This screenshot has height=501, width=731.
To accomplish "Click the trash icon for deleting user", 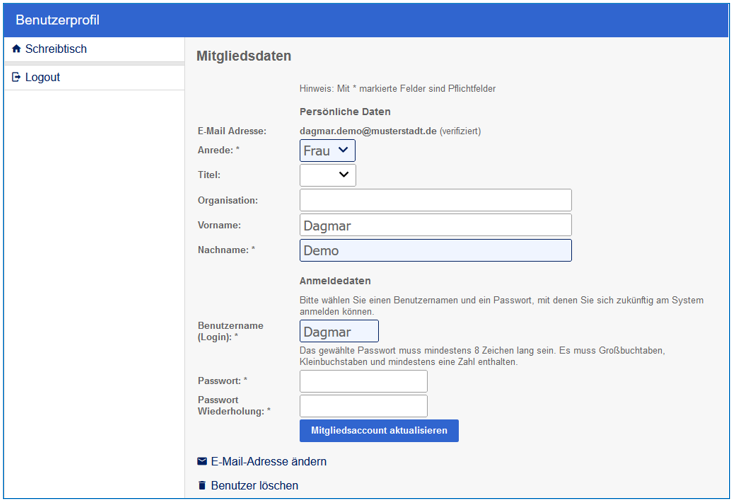I will [202, 486].
